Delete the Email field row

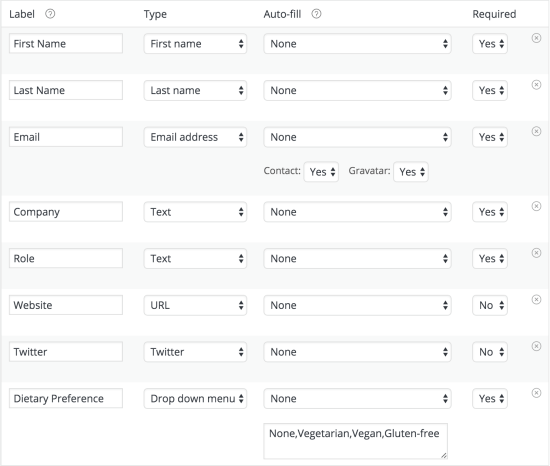tap(536, 131)
